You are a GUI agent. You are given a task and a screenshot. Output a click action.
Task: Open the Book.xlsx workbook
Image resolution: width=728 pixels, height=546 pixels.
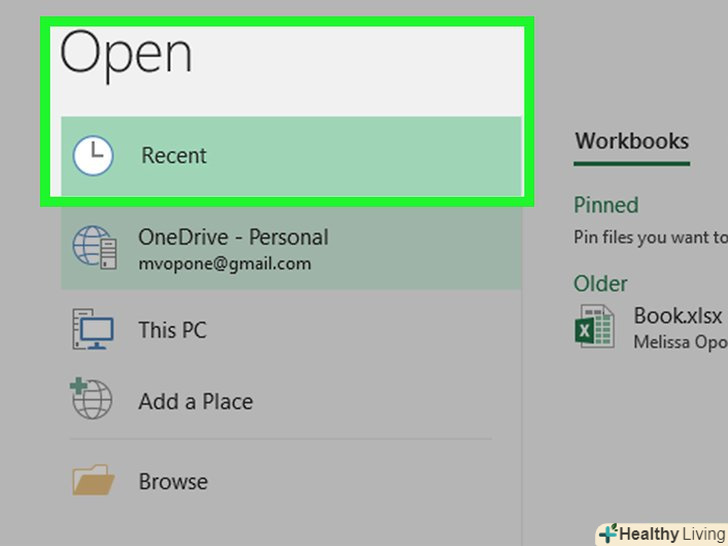click(x=678, y=316)
